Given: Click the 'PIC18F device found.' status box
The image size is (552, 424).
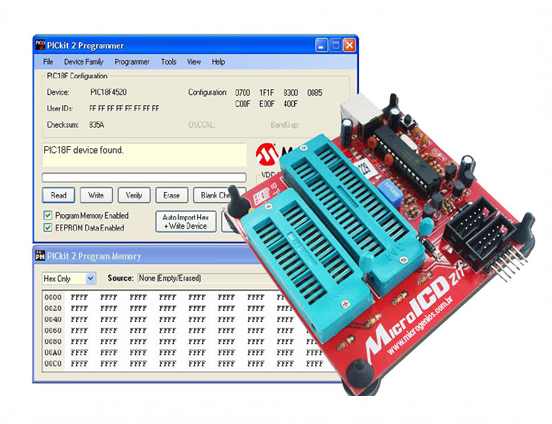Looking at the screenshot, I should pos(144,154).
